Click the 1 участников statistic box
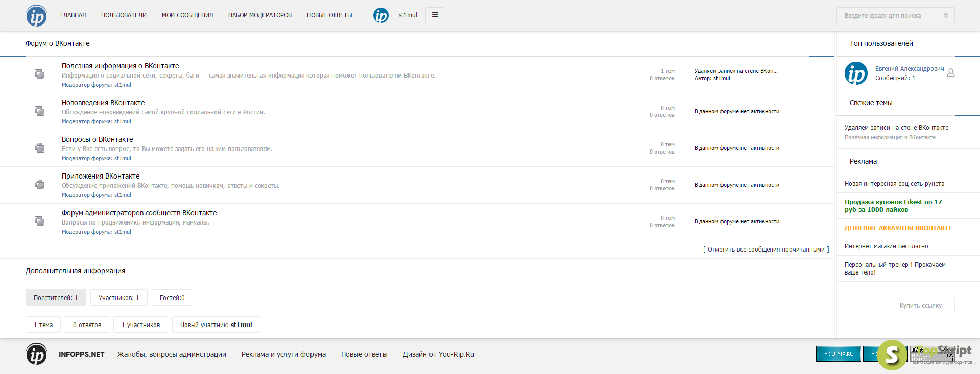980x374 pixels. 140,325
